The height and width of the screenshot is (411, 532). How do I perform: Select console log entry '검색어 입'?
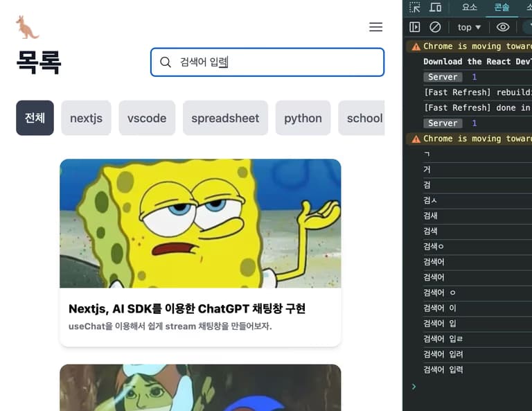pyautogui.click(x=440, y=324)
